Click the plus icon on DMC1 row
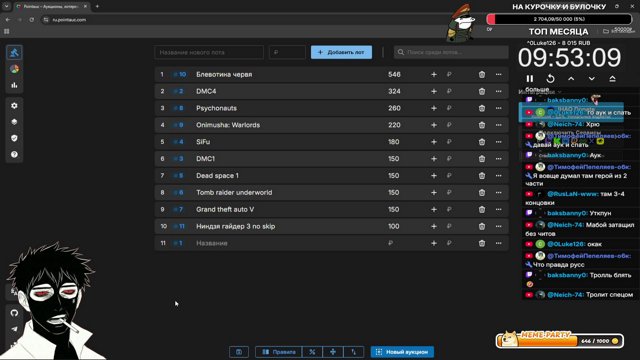This screenshot has width=640, height=360. tap(433, 159)
